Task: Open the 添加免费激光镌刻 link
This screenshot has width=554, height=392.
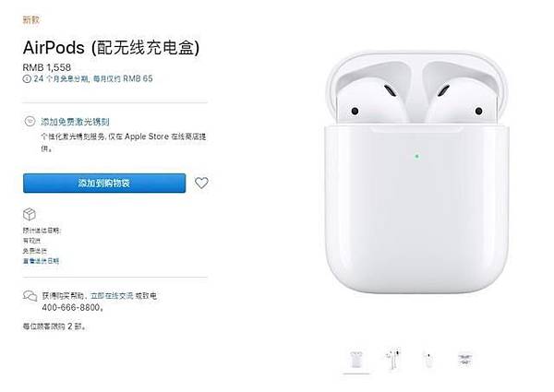Action: click(x=76, y=122)
